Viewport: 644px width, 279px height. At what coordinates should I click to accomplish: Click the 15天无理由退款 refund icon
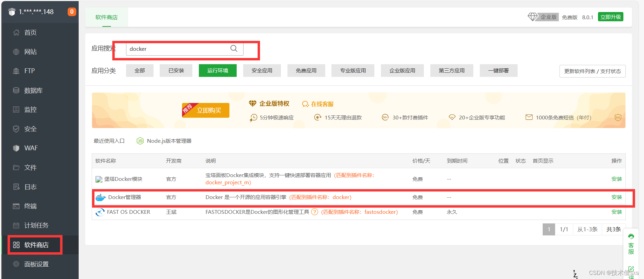click(x=318, y=117)
